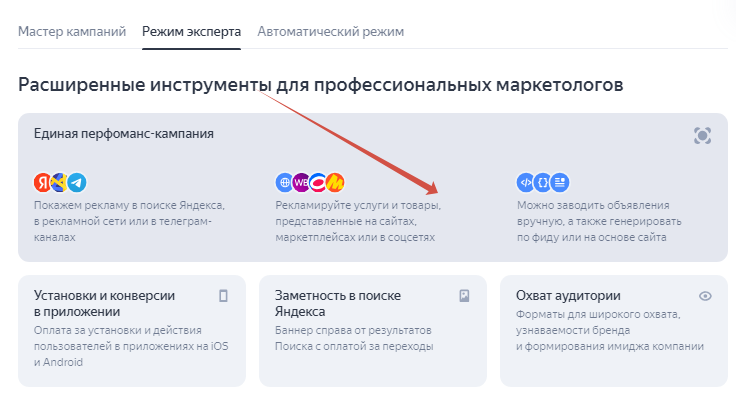Viewport: 736px width, 414px height.
Task: Open Единая перфоманс-кампания campaign option
Action: [x=124, y=133]
